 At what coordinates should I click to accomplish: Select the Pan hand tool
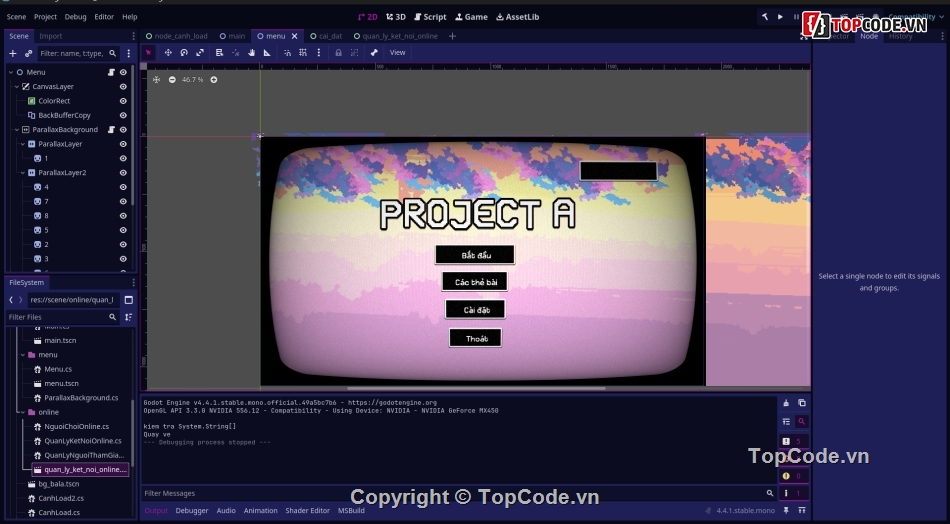(x=251, y=53)
